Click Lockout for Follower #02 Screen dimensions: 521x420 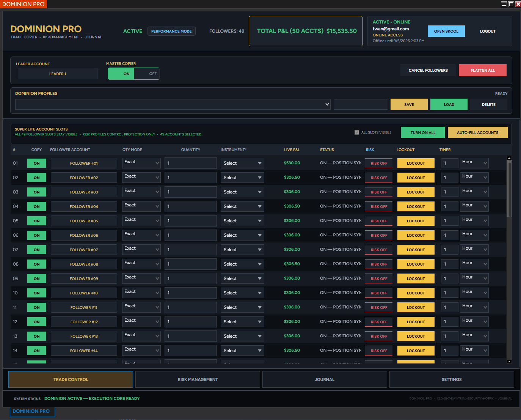click(416, 178)
